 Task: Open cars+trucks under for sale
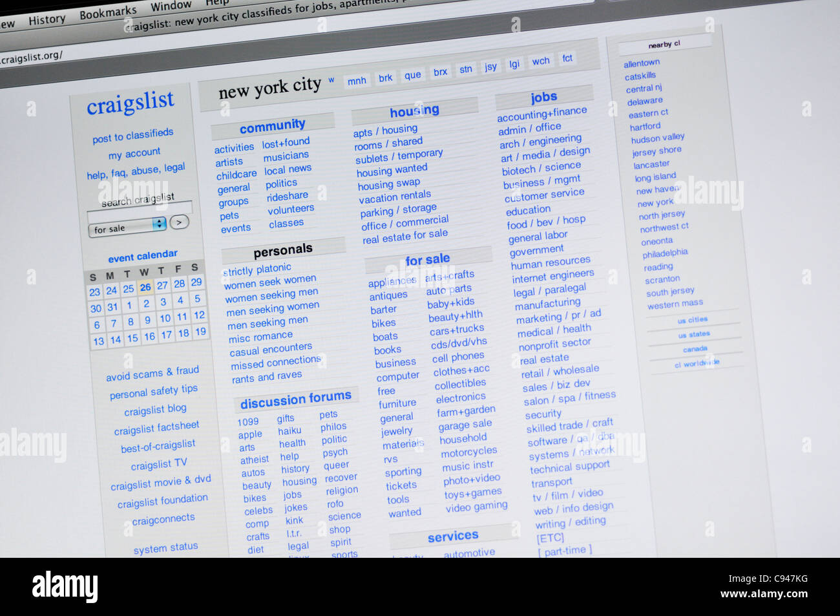pos(457,330)
